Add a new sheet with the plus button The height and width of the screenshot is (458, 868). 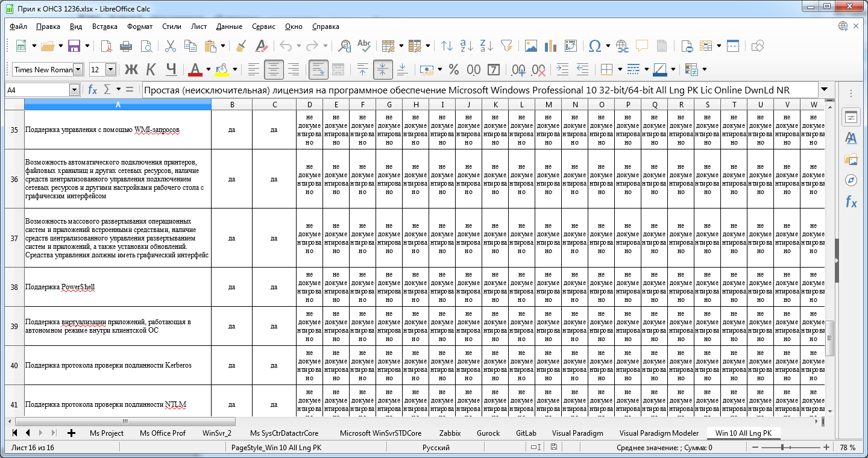(x=71, y=433)
